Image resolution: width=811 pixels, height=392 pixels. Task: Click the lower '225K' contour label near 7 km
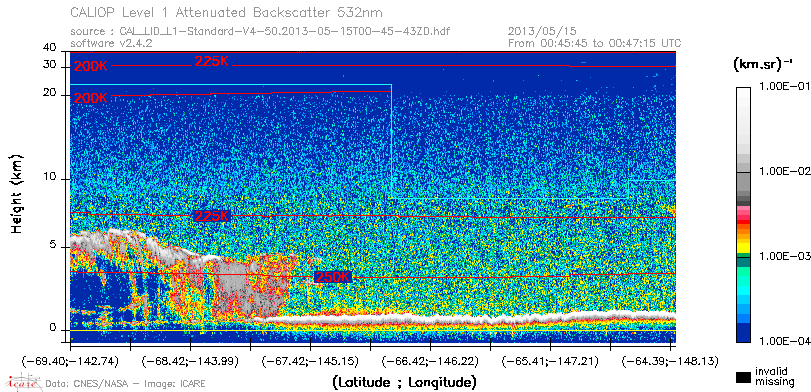point(212,216)
